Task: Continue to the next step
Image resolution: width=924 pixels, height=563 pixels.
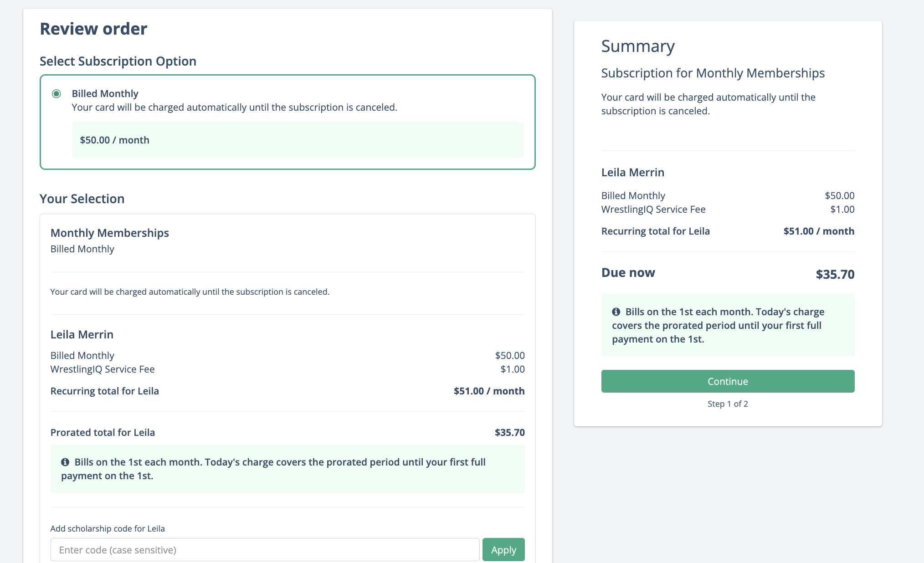Action: coord(728,381)
